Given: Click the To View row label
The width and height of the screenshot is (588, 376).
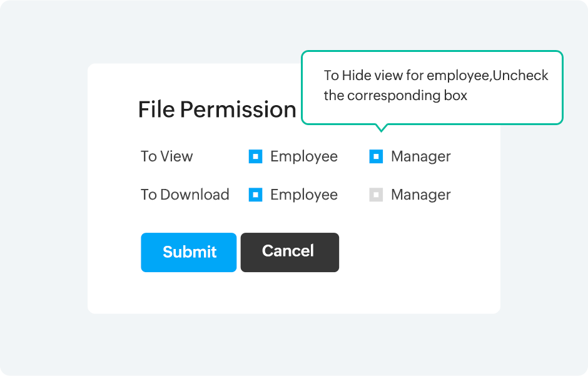Looking at the screenshot, I should [166, 156].
